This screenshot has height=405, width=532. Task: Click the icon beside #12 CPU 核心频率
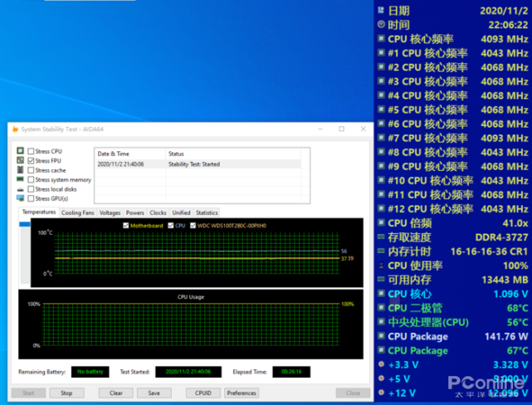click(381, 208)
